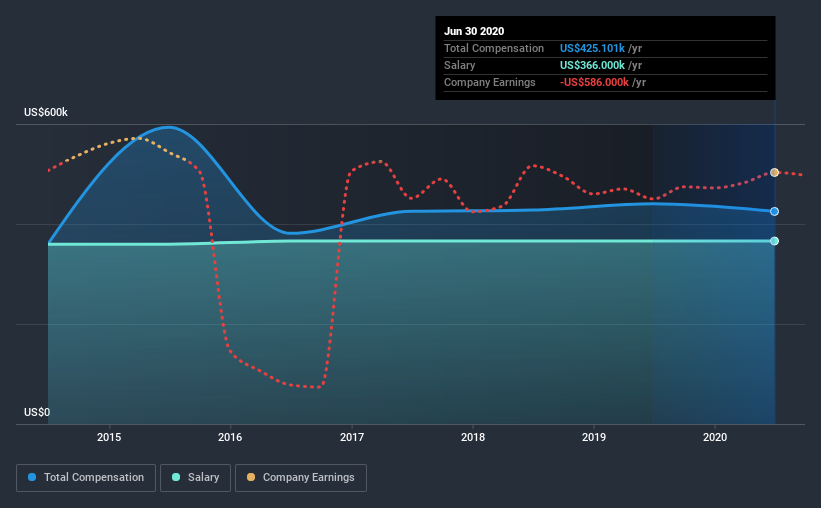Toggle the Total Compensation legend button
The width and height of the screenshot is (821, 508).
(86, 478)
